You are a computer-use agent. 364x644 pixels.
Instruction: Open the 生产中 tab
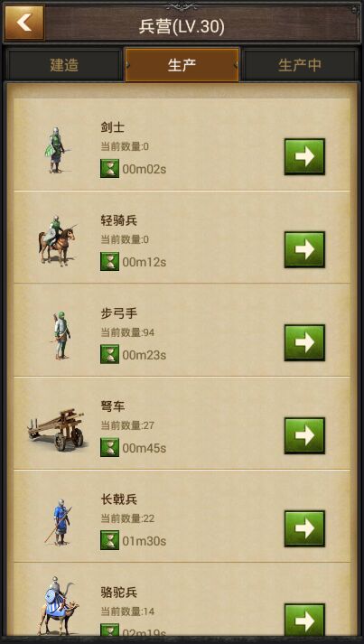[300, 65]
